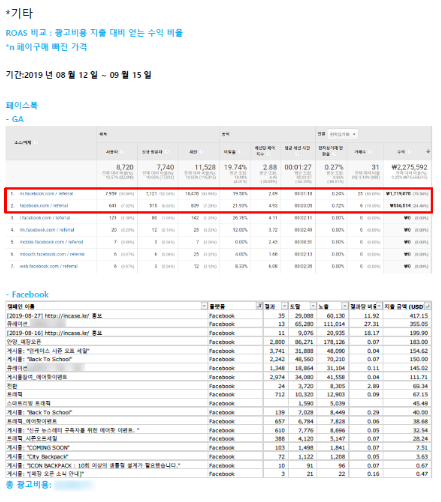
Task: Click the - Facebook subheading
Action: pos(27,294)
